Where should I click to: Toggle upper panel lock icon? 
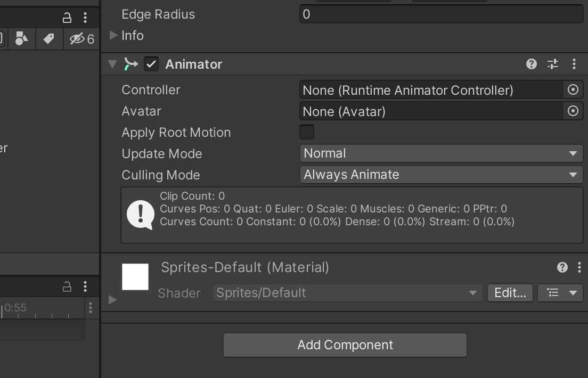click(67, 18)
